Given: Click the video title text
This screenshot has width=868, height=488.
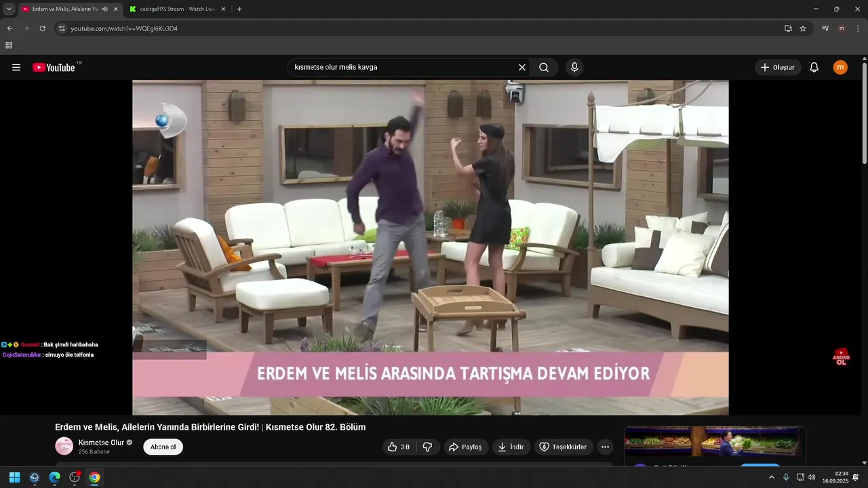Looking at the screenshot, I should click(x=210, y=427).
